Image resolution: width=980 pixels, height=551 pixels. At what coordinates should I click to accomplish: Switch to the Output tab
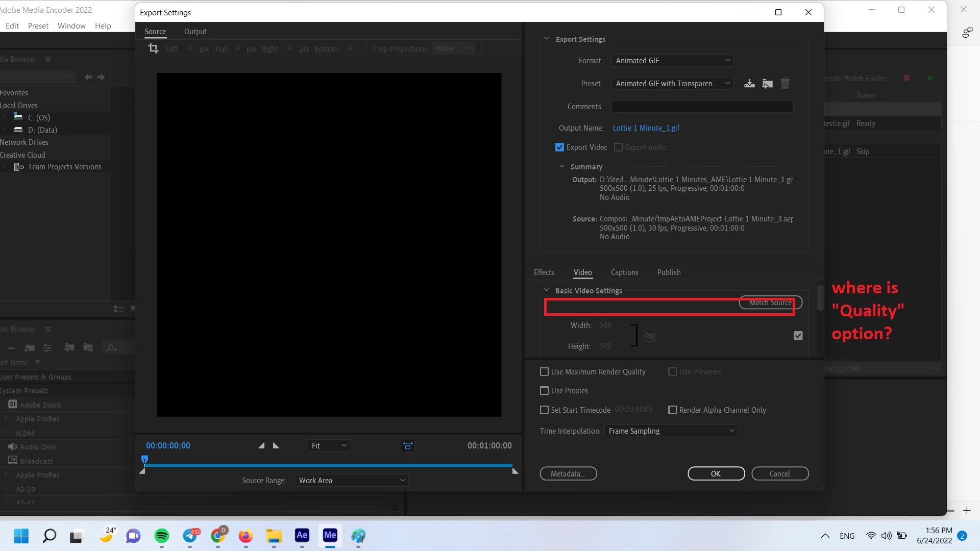pyautogui.click(x=195, y=32)
